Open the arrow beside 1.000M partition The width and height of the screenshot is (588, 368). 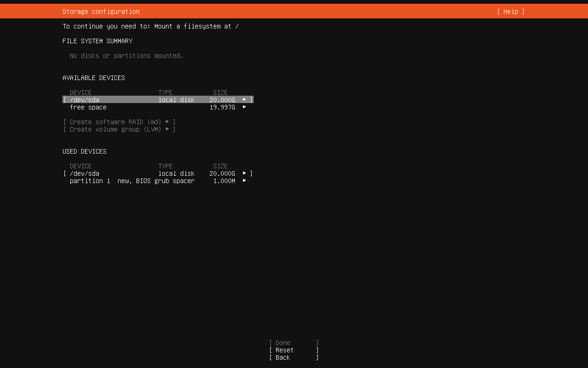coord(244,181)
